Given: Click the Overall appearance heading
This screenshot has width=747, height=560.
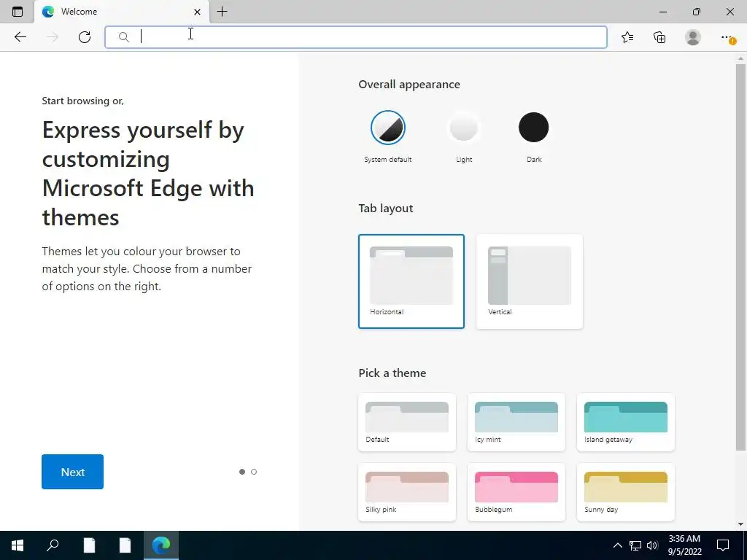Looking at the screenshot, I should pyautogui.click(x=409, y=85).
